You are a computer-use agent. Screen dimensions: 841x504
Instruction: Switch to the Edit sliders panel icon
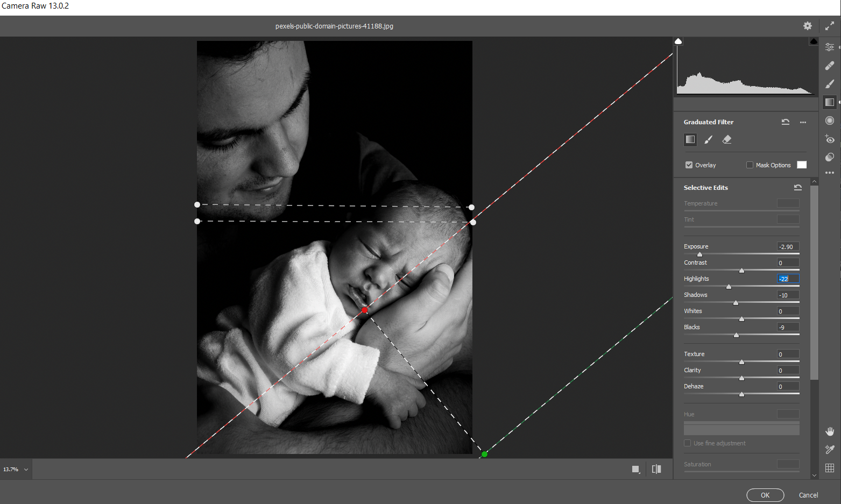click(x=830, y=47)
